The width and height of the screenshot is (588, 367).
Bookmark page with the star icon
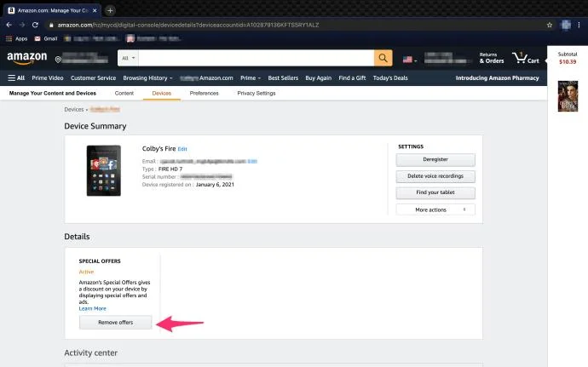[x=550, y=25]
